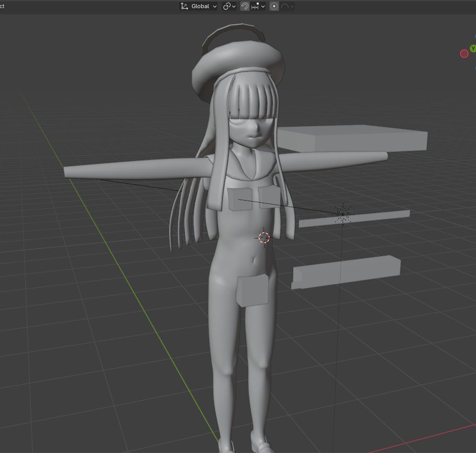Screen dimensions: 476x453
Task: Open the snapping options dropdown
Action: pos(258,6)
